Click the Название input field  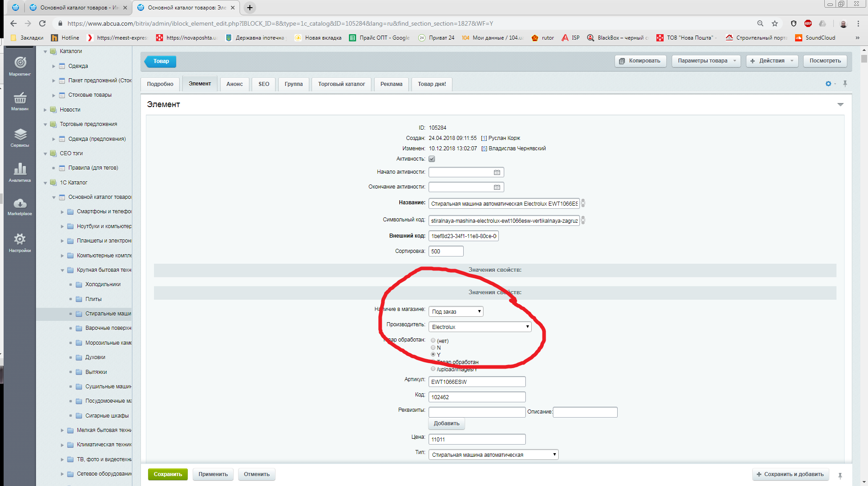tap(504, 203)
